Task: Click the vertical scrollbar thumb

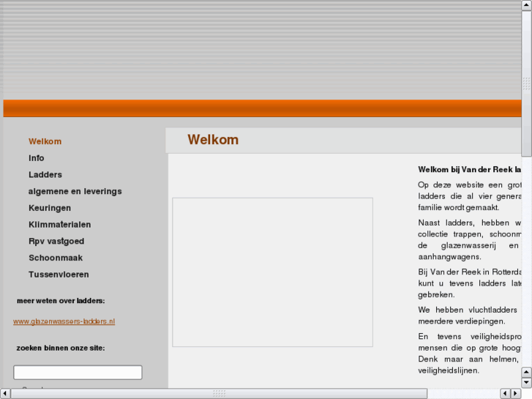Action: click(527, 83)
